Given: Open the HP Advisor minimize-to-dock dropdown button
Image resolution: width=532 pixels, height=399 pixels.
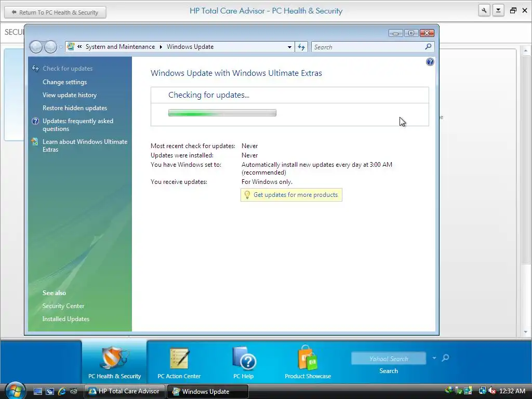Looking at the screenshot, I should tap(498, 10).
